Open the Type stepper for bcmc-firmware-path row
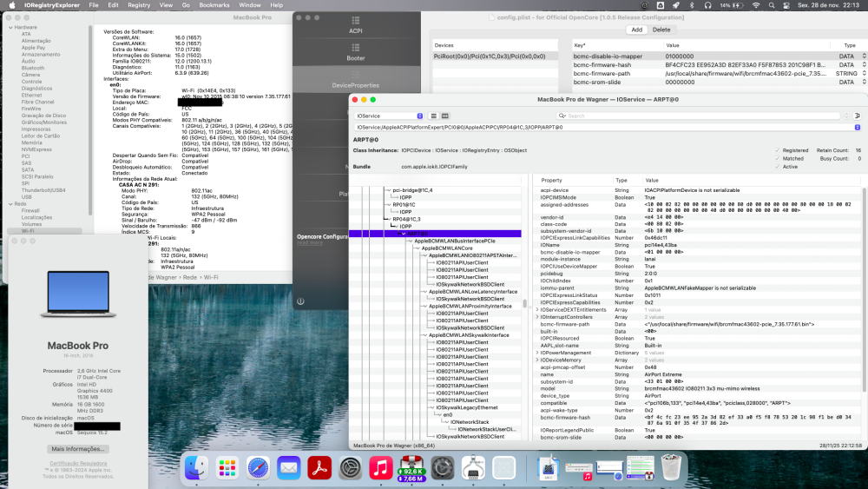 pyautogui.click(x=865, y=73)
